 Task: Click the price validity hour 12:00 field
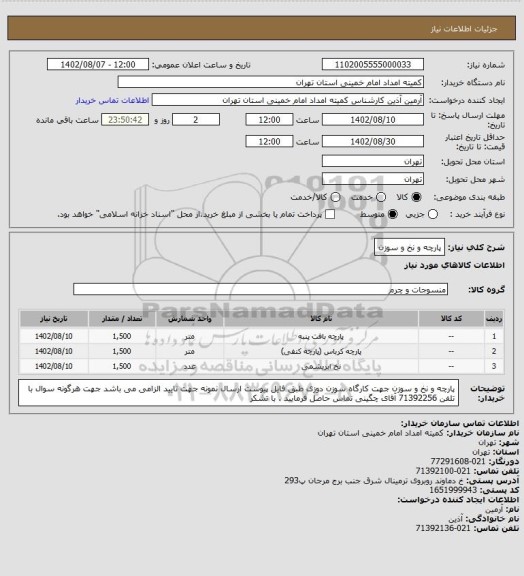tap(269, 141)
